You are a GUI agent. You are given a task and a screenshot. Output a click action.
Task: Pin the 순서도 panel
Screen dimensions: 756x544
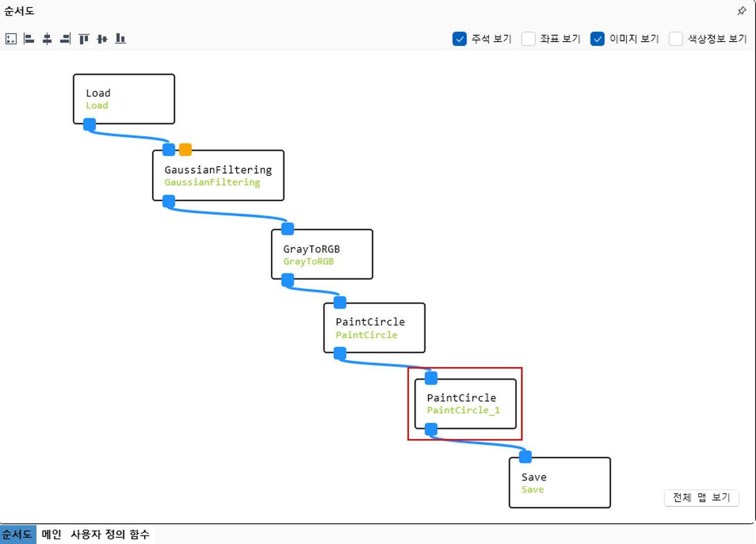(742, 11)
